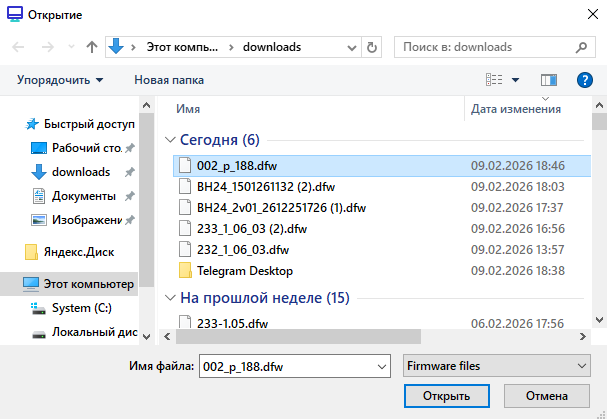Open the Help question mark icon

585,80
